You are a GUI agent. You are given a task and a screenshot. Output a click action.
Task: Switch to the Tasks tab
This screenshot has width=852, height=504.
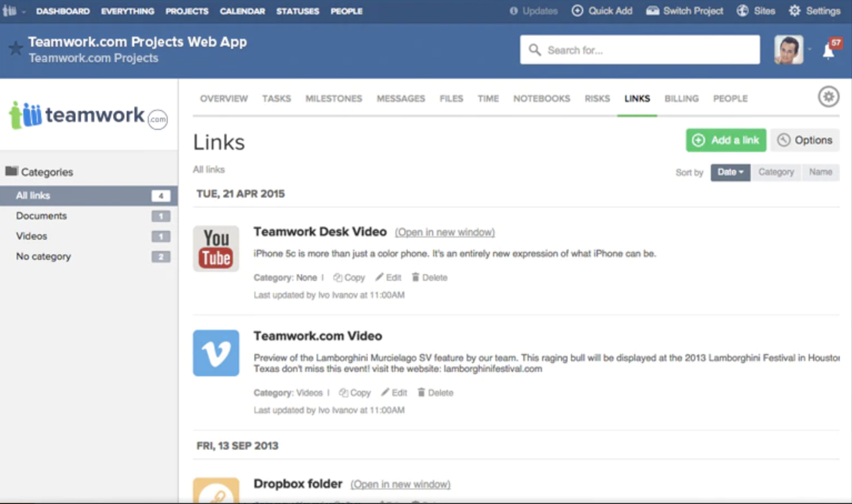coord(277,99)
